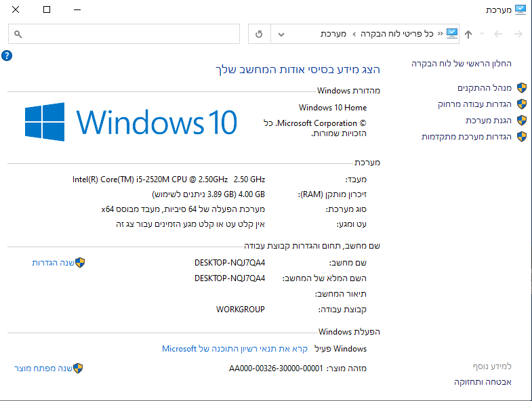Click the magnifier search icon
The width and height of the screenshot is (532, 401).
tap(18, 35)
